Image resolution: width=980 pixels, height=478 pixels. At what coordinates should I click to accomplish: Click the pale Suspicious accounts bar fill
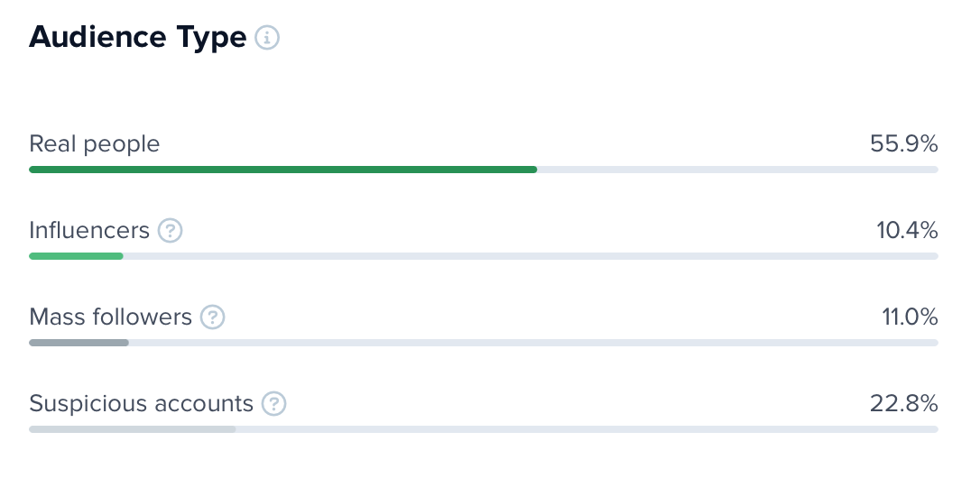pyautogui.click(x=133, y=429)
